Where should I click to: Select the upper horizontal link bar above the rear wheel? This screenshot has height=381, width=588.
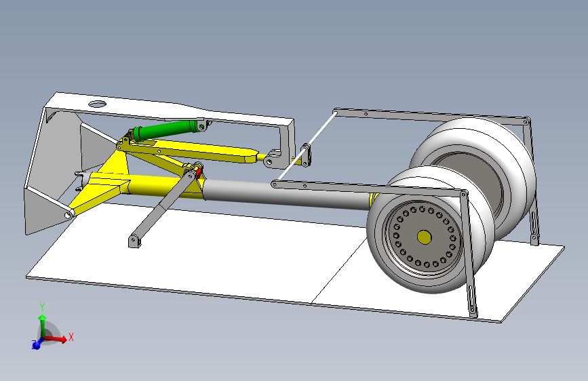point(431,116)
